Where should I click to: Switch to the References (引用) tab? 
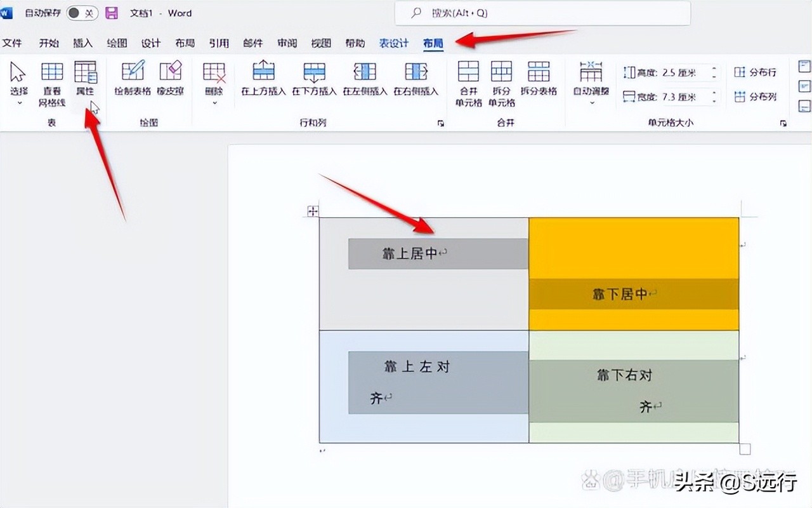(x=219, y=43)
